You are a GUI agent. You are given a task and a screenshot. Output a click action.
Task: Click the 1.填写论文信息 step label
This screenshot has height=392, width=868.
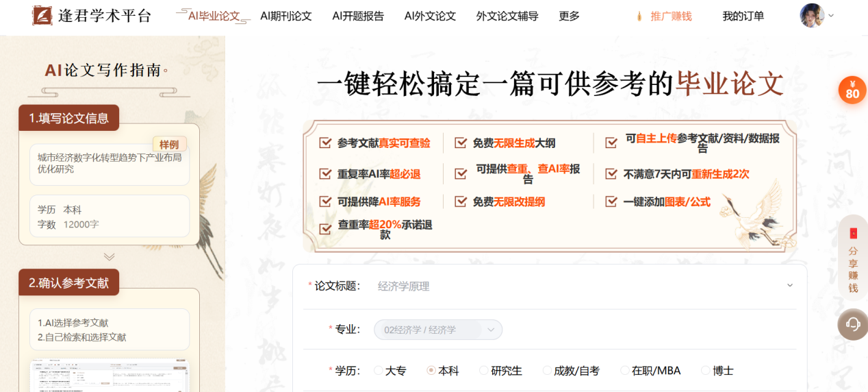[x=68, y=118]
